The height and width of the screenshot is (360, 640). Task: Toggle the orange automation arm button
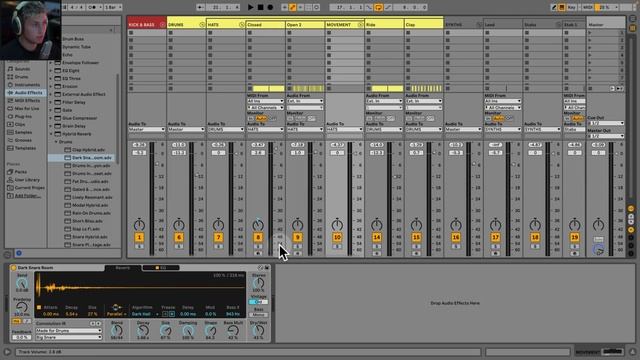pos(293,7)
